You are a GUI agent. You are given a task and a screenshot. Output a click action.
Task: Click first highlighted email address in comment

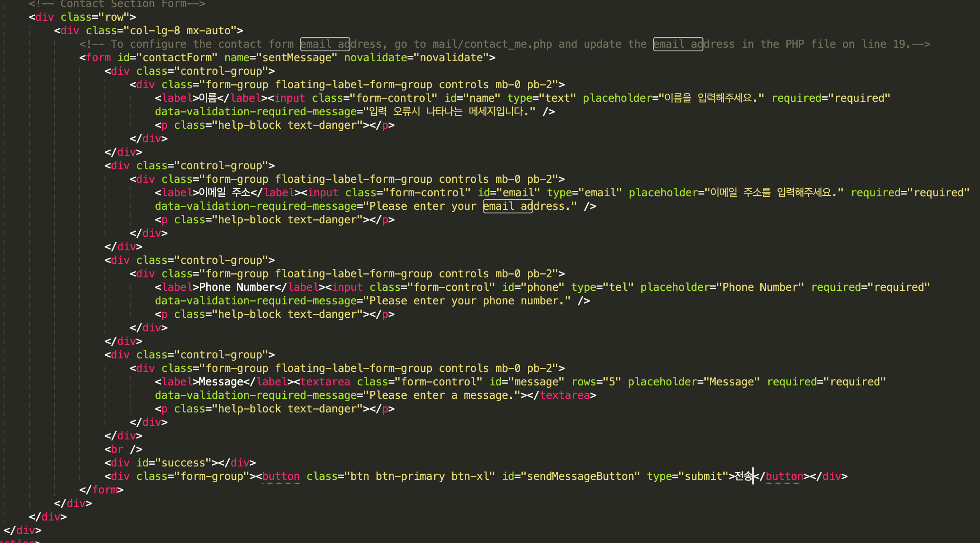[325, 44]
